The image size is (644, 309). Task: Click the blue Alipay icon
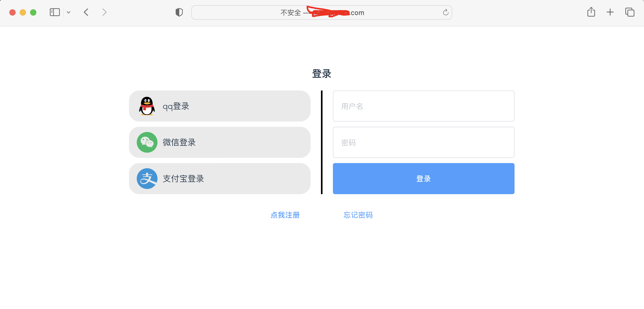coord(147,179)
